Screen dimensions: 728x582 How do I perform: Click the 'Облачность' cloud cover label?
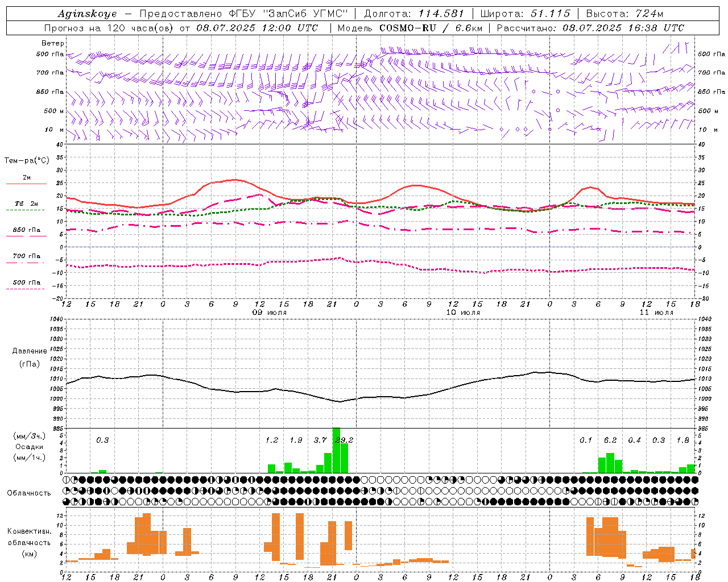coord(29,493)
